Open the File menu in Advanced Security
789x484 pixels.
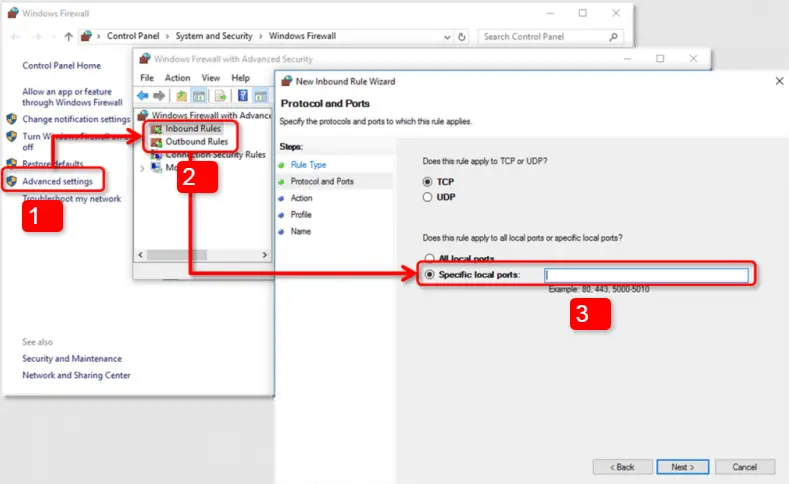(x=147, y=78)
